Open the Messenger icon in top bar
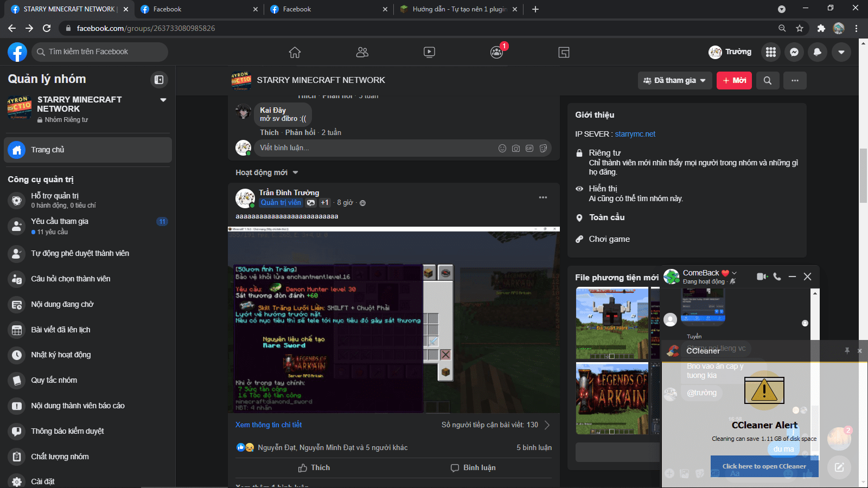The width and height of the screenshot is (868, 488). 794,52
